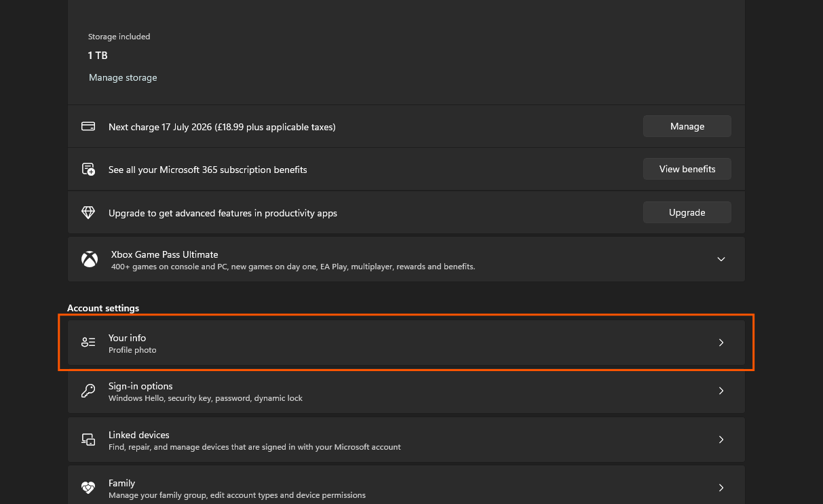Click the Manage button for next charge
The height and width of the screenshot is (504, 823).
687,126
